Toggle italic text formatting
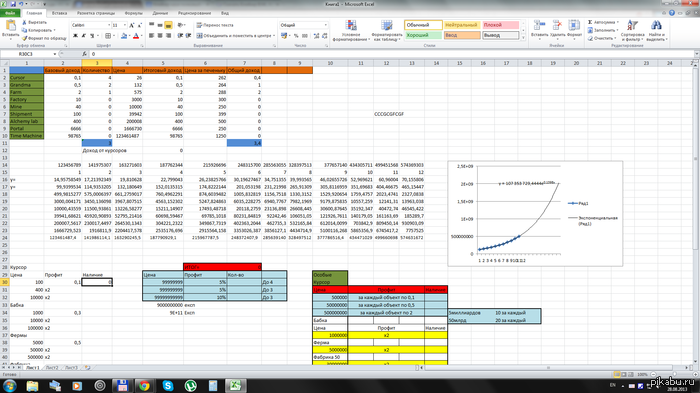Image resolution: width=700 pixels, height=393 pixels. pyautogui.click(x=83, y=36)
